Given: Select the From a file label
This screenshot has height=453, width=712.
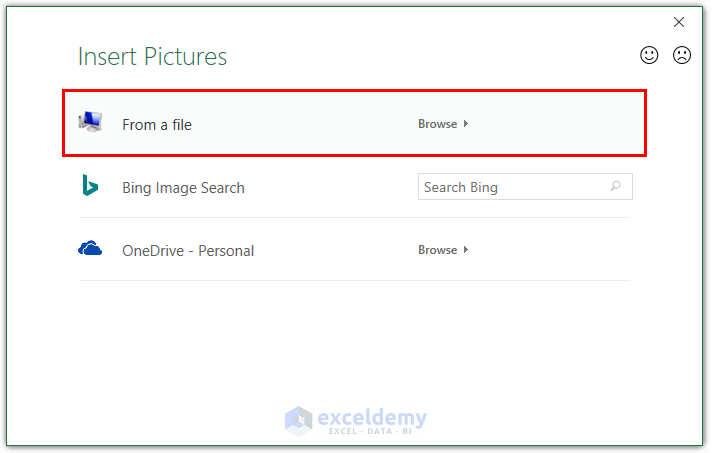Looking at the screenshot, I should 157,125.
